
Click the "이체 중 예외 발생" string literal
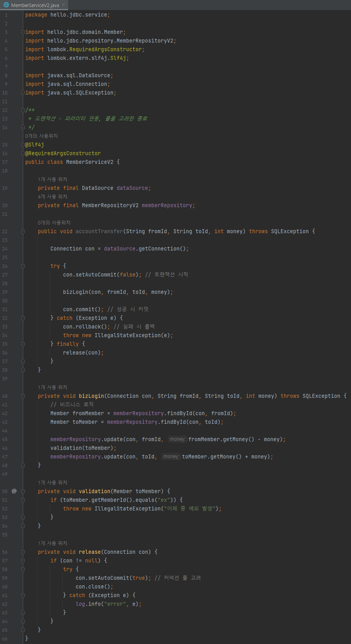pyautogui.click(x=190, y=509)
